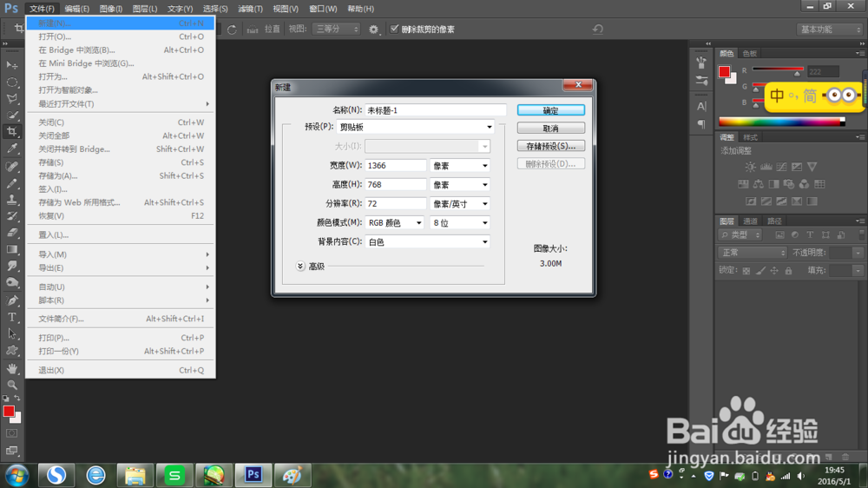
Task: Open the height units dropdown
Action: click(x=460, y=184)
